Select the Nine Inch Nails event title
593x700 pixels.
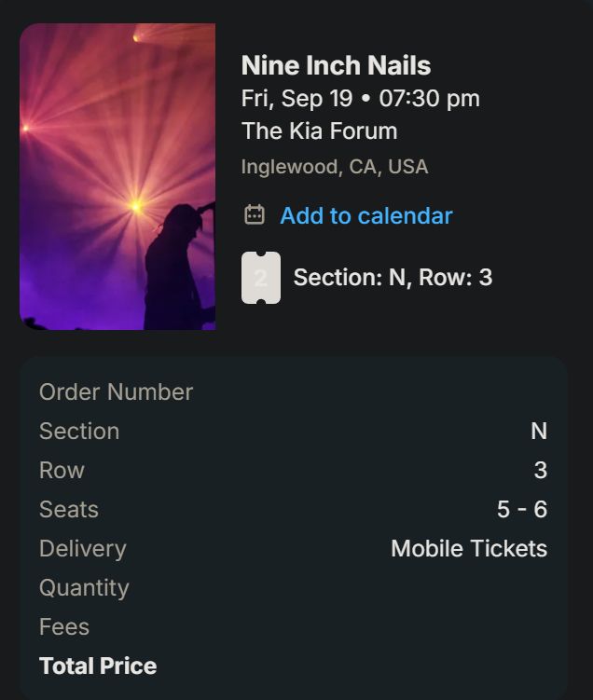(336, 65)
